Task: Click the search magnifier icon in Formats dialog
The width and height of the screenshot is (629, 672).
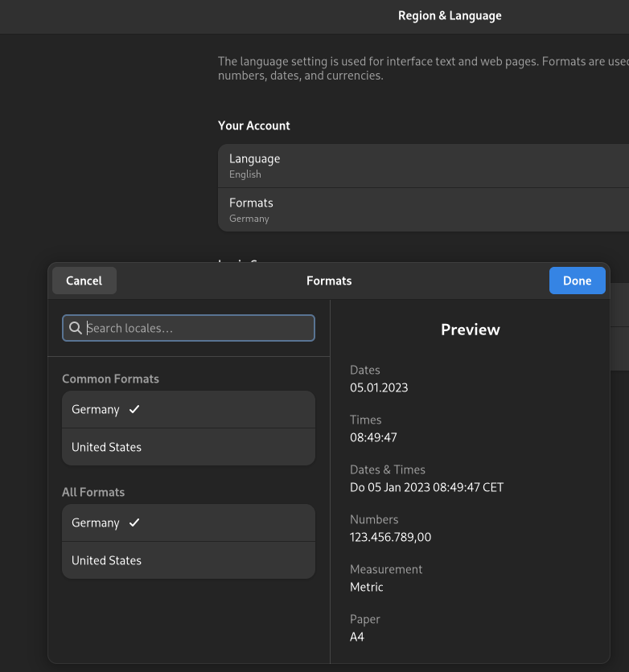Action: click(x=76, y=328)
